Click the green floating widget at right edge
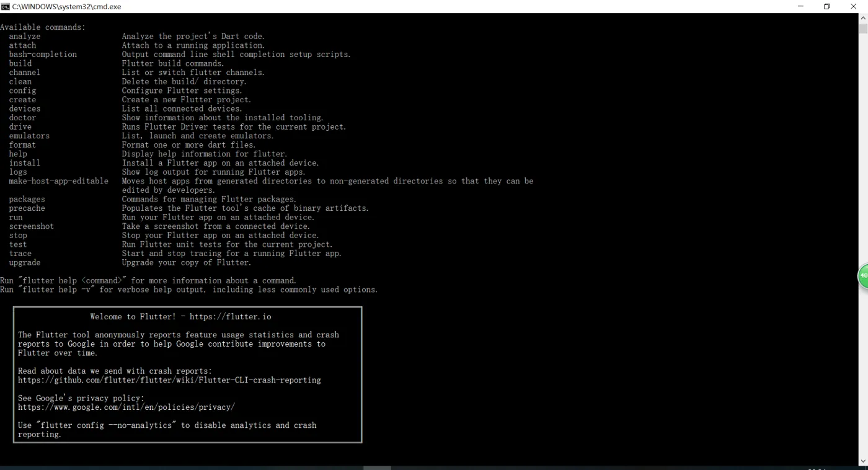The image size is (868, 470). [x=863, y=276]
